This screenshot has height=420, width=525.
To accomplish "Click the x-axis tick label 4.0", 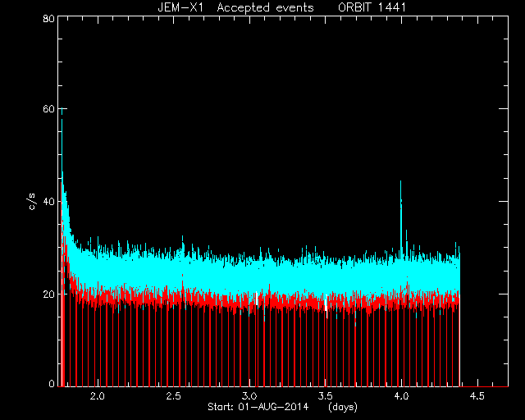I will click(x=401, y=396).
